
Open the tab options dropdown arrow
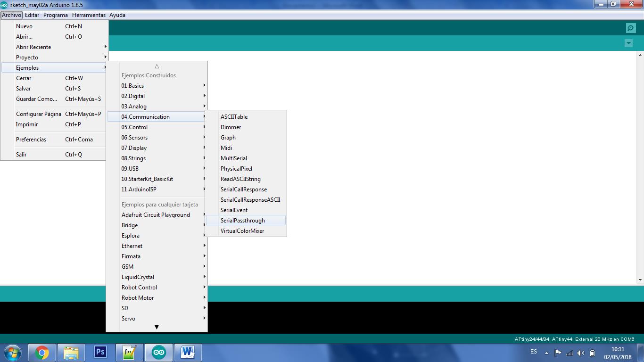pyautogui.click(x=628, y=43)
